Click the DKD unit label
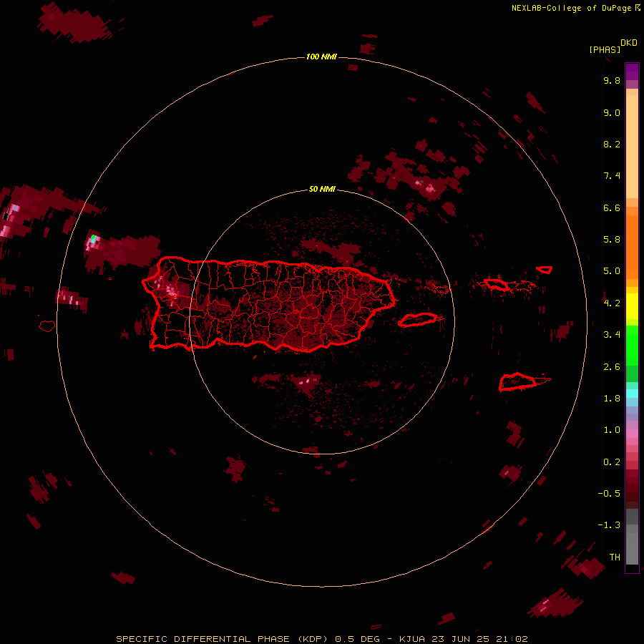Image resolution: width=644 pixels, height=644 pixels. tap(629, 42)
